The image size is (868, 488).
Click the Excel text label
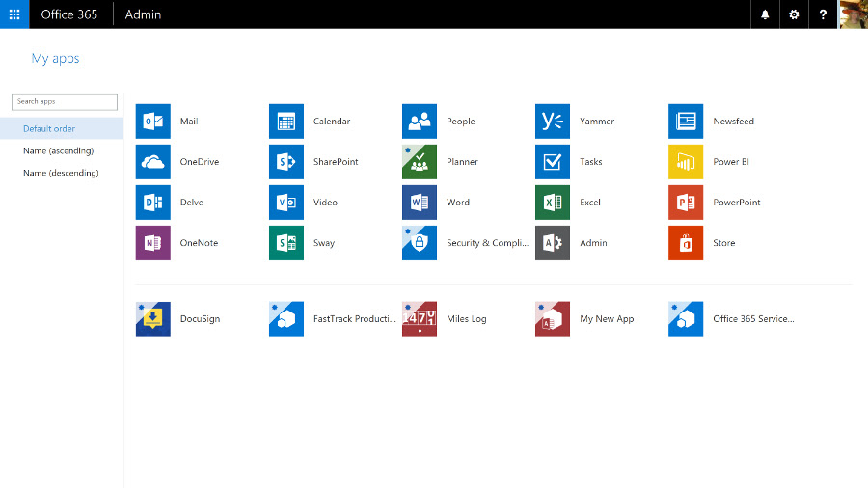pyautogui.click(x=589, y=203)
